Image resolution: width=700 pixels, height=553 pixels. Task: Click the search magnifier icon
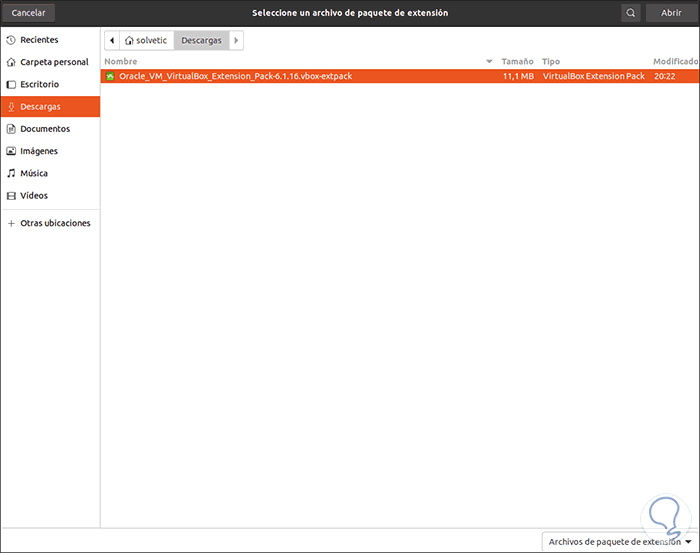coord(630,13)
